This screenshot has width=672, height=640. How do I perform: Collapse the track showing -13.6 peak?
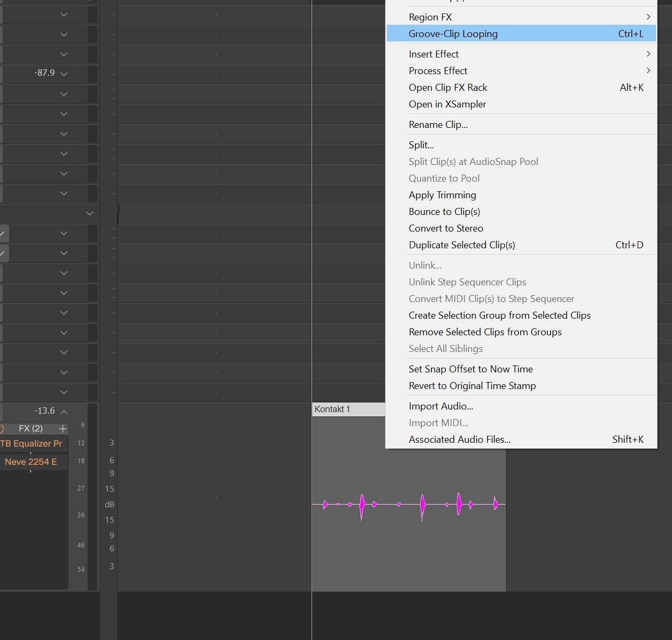pos(64,412)
